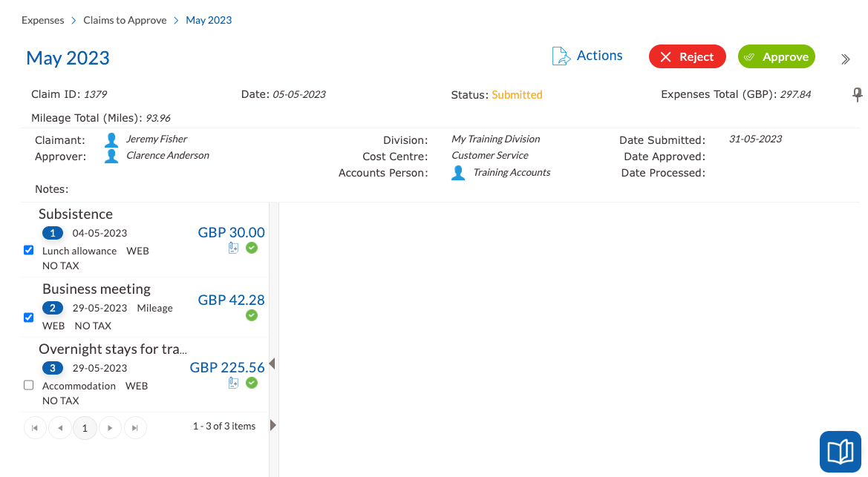Click green check status for GBP 42.28
This screenshot has height=477, width=868.
(x=252, y=315)
